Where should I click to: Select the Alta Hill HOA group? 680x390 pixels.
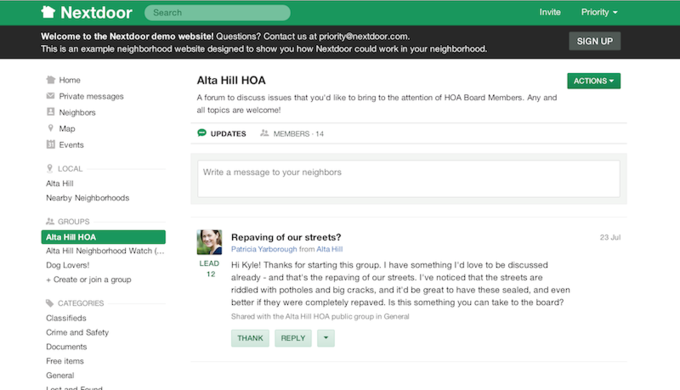click(103, 237)
